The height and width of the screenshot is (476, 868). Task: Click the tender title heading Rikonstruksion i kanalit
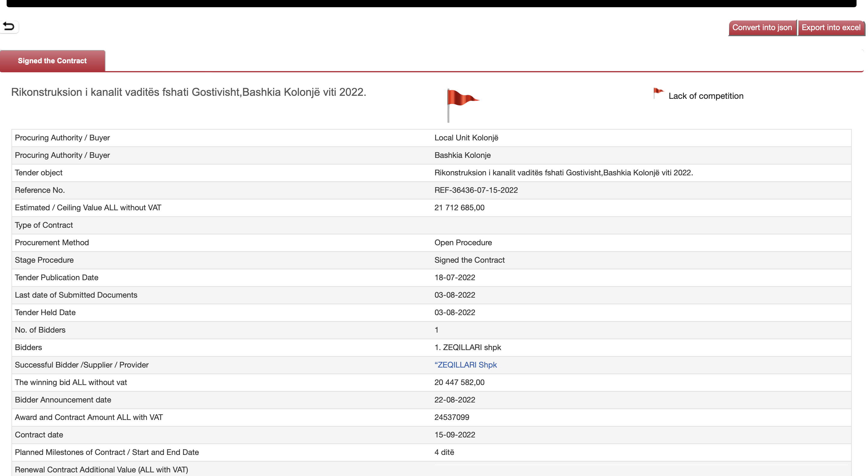tap(189, 92)
